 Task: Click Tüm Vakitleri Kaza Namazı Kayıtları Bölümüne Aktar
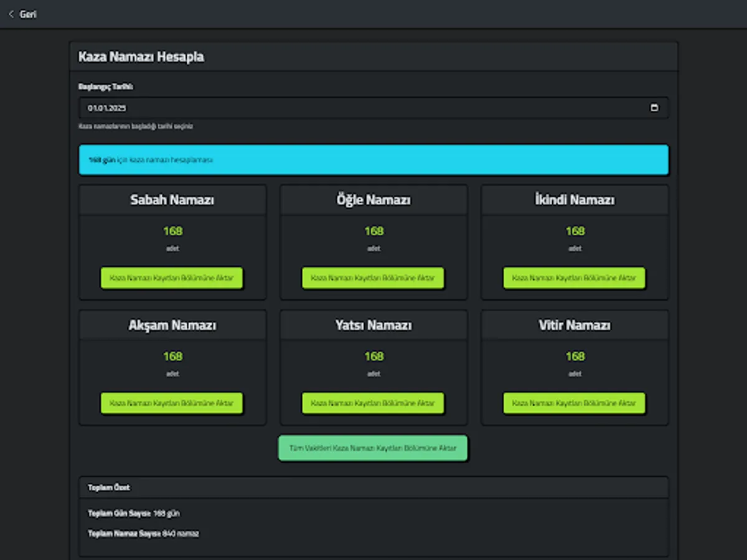click(x=373, y=447)
